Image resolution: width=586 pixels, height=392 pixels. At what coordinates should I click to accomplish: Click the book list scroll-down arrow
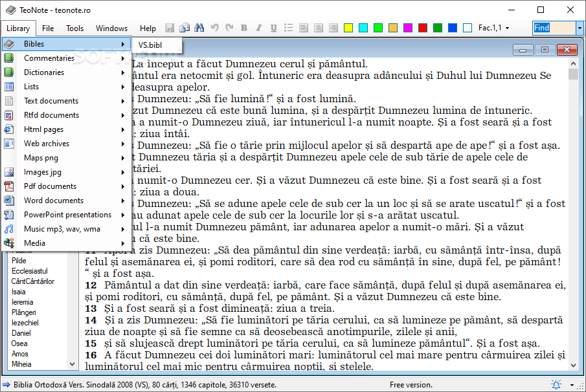[x=72, y=364]
